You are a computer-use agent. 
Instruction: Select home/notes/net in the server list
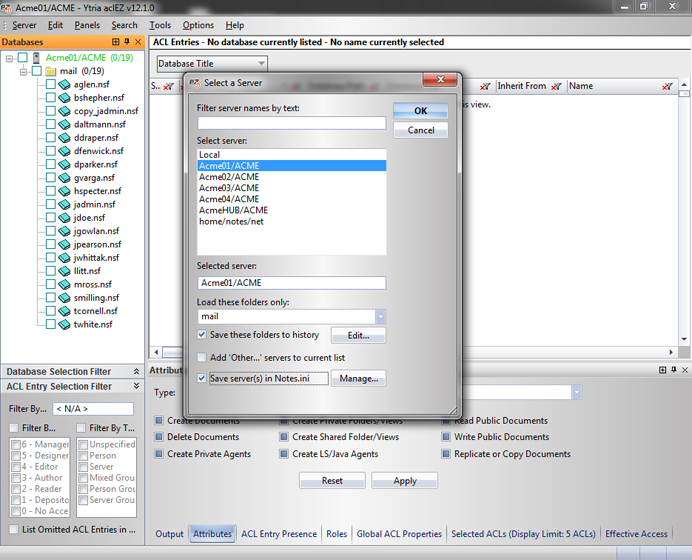tap(292, 222)
